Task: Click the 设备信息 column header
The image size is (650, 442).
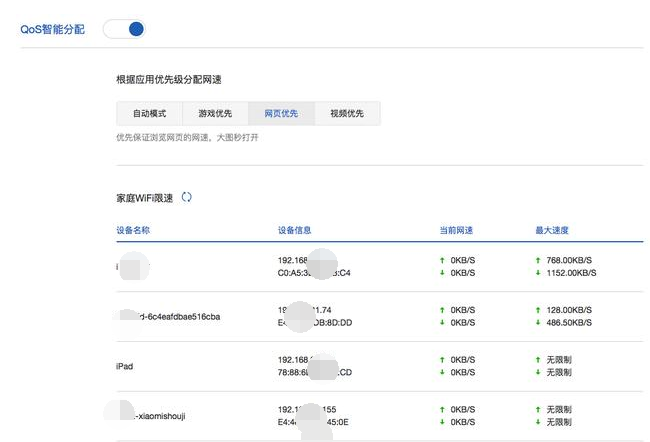Action: click(295, 231)
